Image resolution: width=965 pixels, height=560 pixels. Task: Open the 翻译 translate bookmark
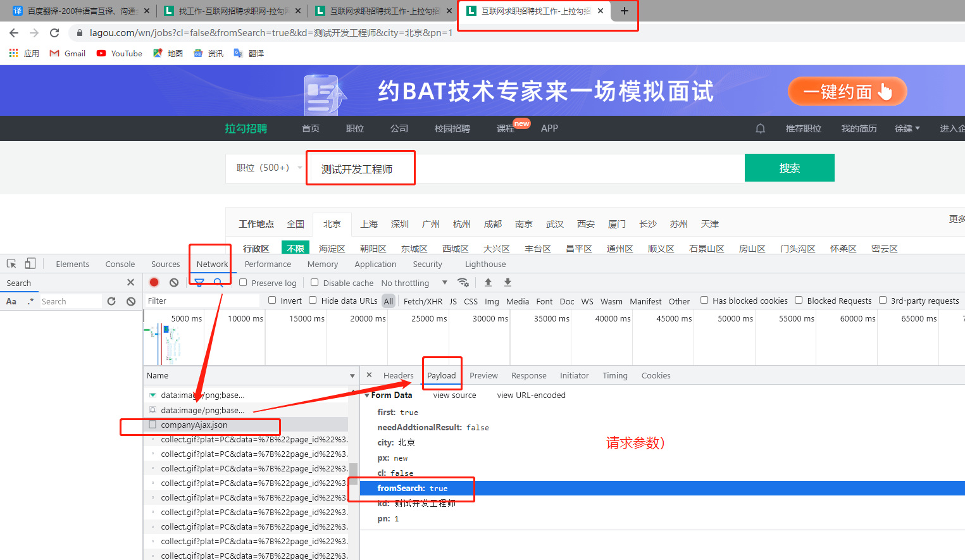(x=249, y=54)
